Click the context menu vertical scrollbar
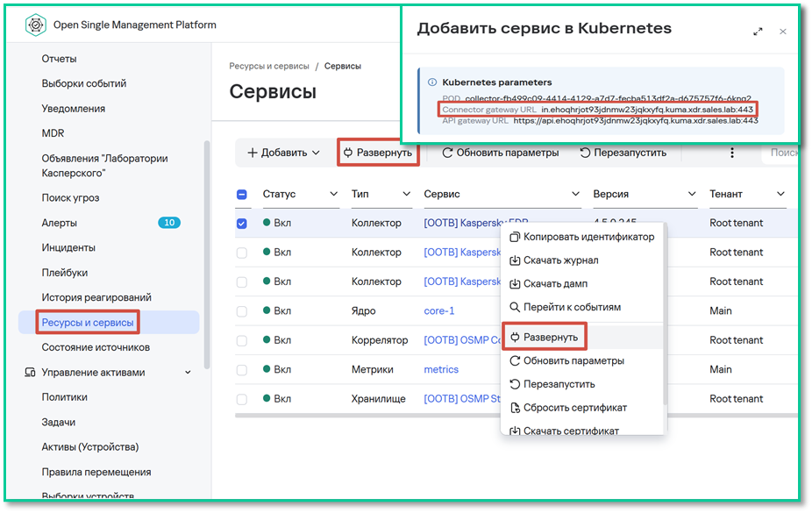 665,314
